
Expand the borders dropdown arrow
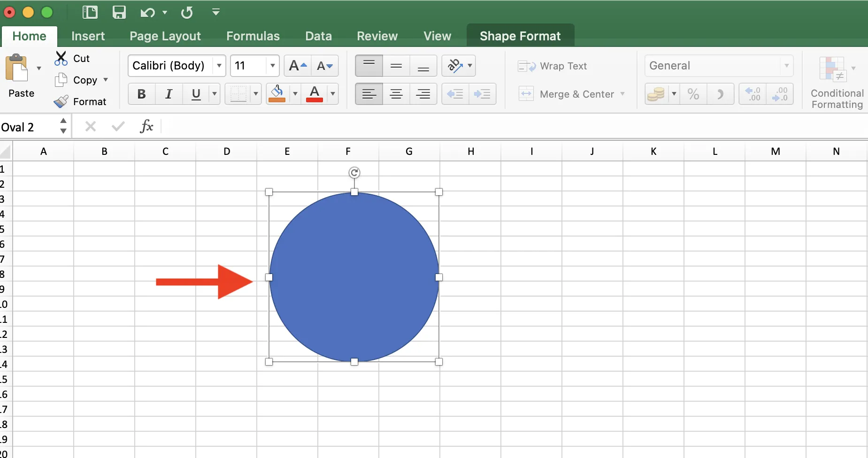(256, 94)
